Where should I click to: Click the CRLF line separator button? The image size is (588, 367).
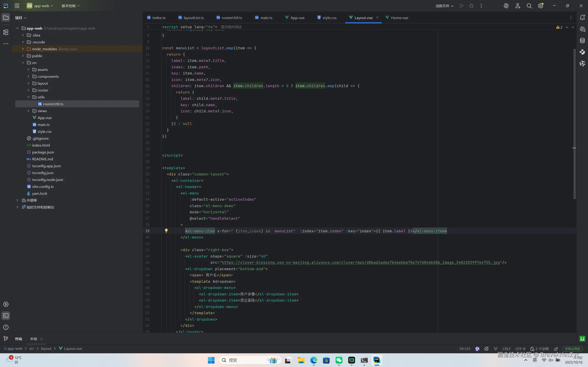pos(506,349)
